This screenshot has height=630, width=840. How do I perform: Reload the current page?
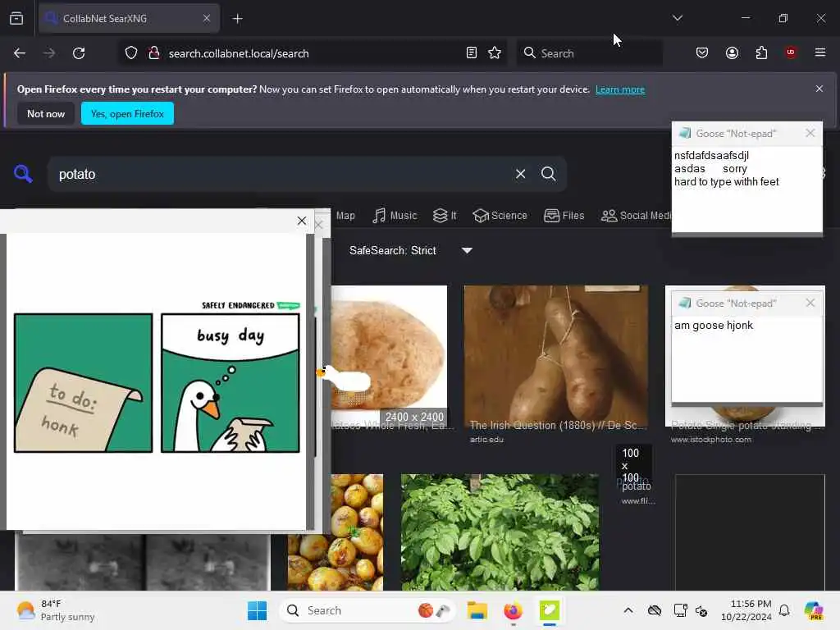coord(79,53)
